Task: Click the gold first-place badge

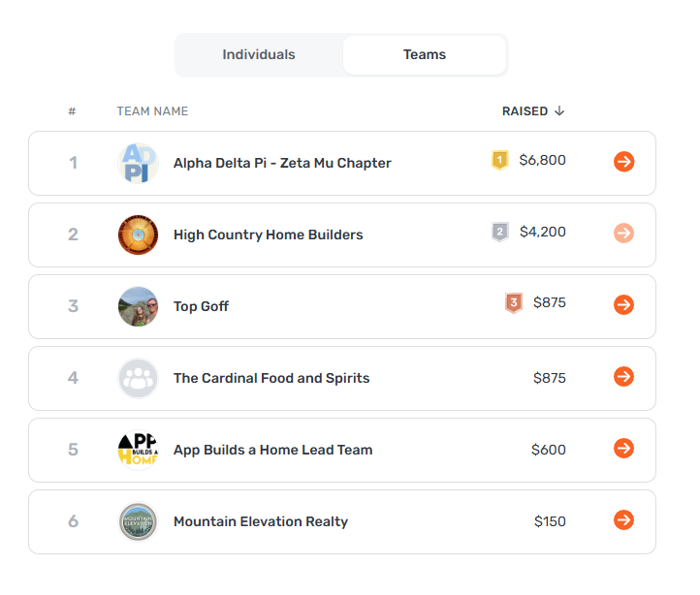Action: (x=500, y=160)
